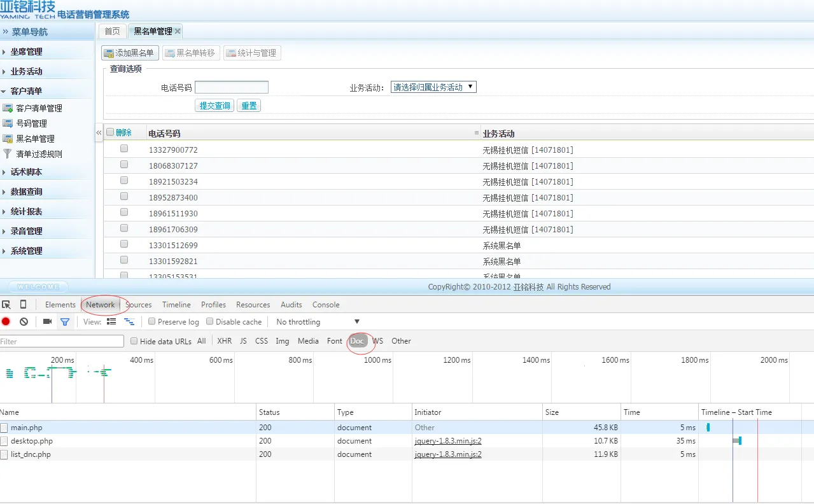Check the select-all box next to 删除
This screenshot has width=814, height=504.
click(x=110, y=132)
